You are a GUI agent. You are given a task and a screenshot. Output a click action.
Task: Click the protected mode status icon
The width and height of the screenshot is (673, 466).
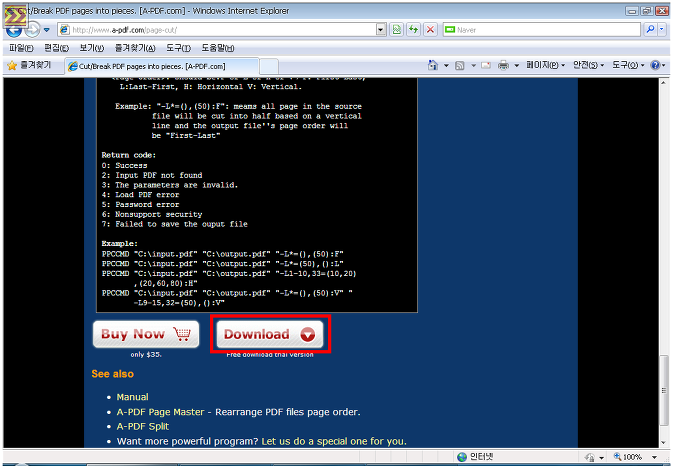point(590,457)
